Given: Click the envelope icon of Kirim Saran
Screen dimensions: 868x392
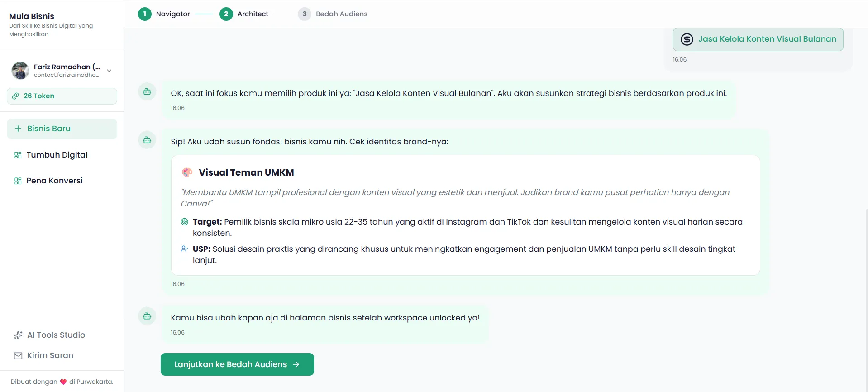Looking at the screenshot, I should click(x=18, y=356).
